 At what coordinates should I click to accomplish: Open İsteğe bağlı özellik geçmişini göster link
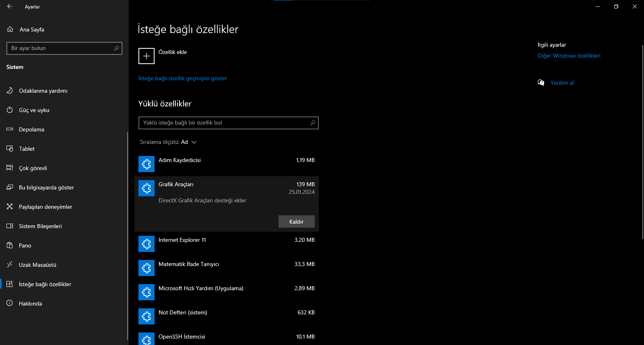tap(183, 78)
